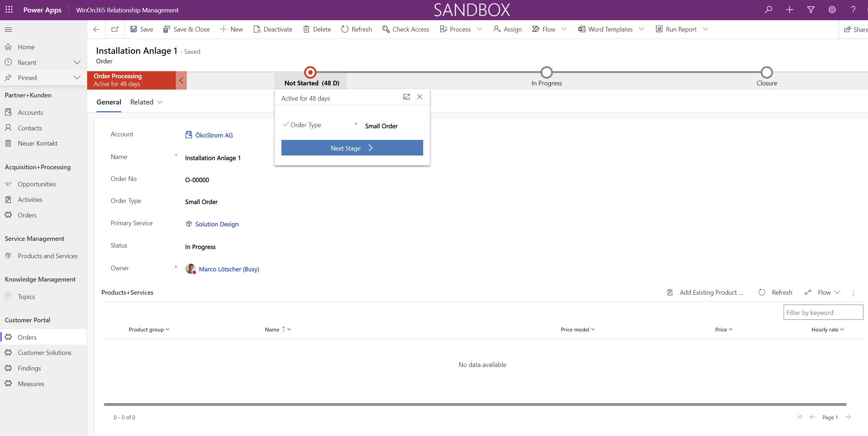The height and width of the screenshot is (436, 868).
Task: Click the Filter by keyword field
Action: coord(823,312)
